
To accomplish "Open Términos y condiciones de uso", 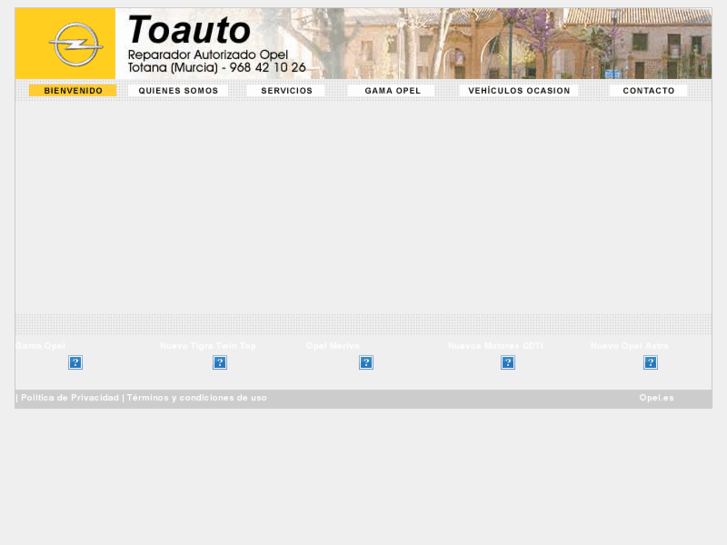I will click(197, 398).
